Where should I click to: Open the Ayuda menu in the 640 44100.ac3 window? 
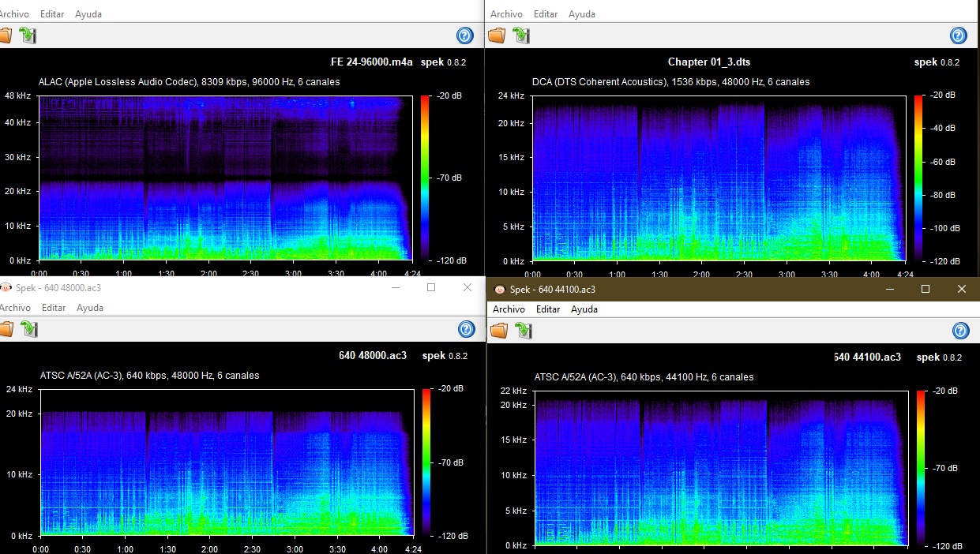(584, 309)
